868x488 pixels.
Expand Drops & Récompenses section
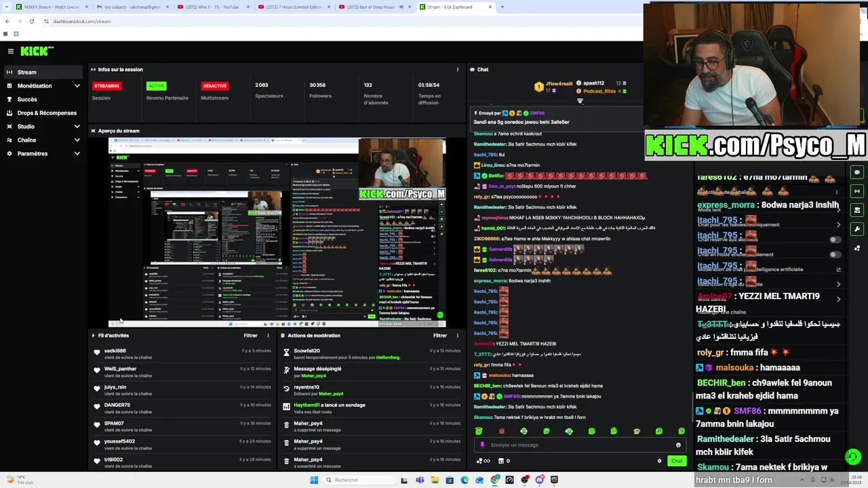pyautogui.click(x=44, y=113)
